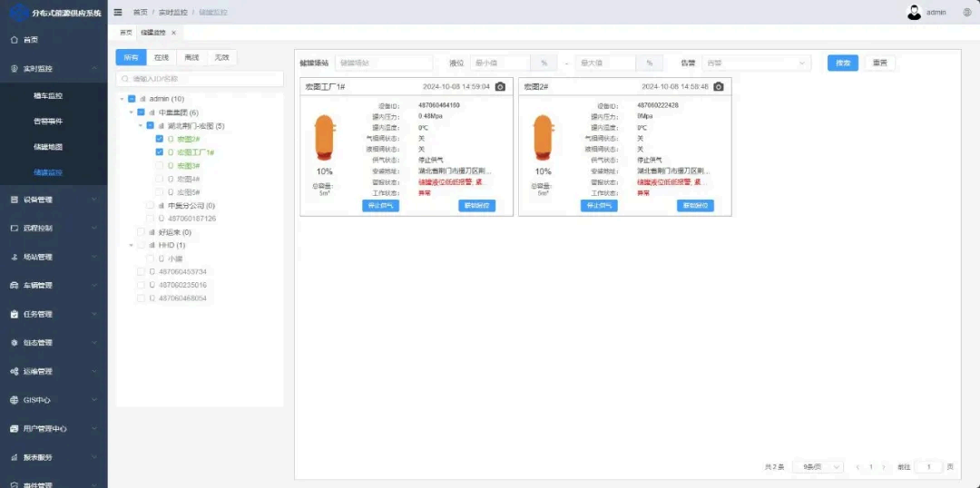980x488 pixels.
Task: Click the 任务管理 clipboard icon in sidebar
Action: (15, 314)
